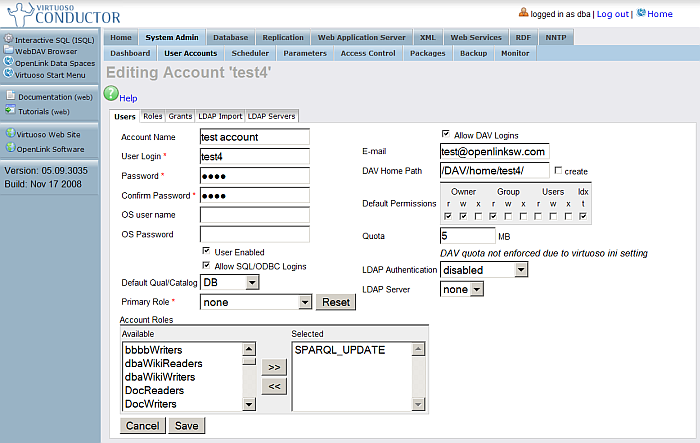Image resolution: width=700 pixels, height=443 pixels.
Task: Open the Replication tab
Action: (283, 38)
